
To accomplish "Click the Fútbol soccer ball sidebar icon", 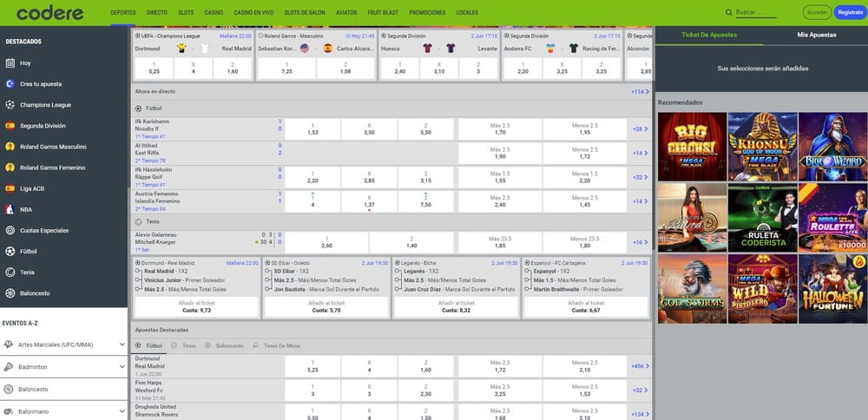I will (x=10, y=252).
